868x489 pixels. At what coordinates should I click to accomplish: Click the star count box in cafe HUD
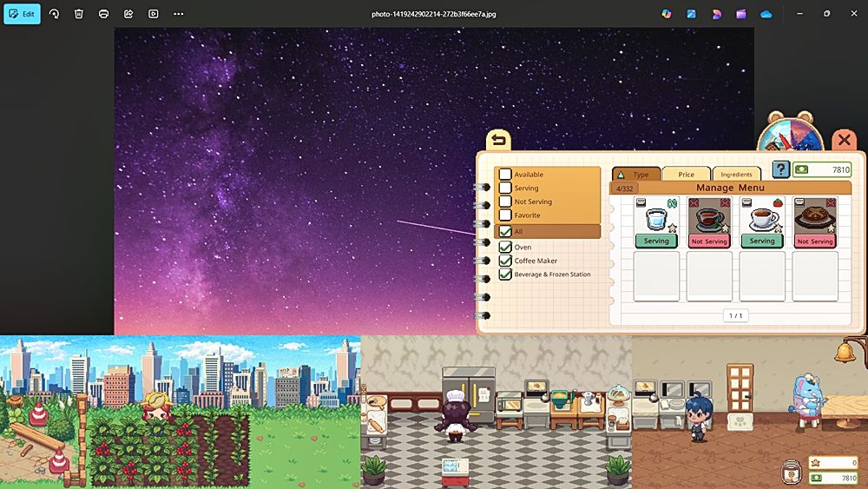click(833, 462)
